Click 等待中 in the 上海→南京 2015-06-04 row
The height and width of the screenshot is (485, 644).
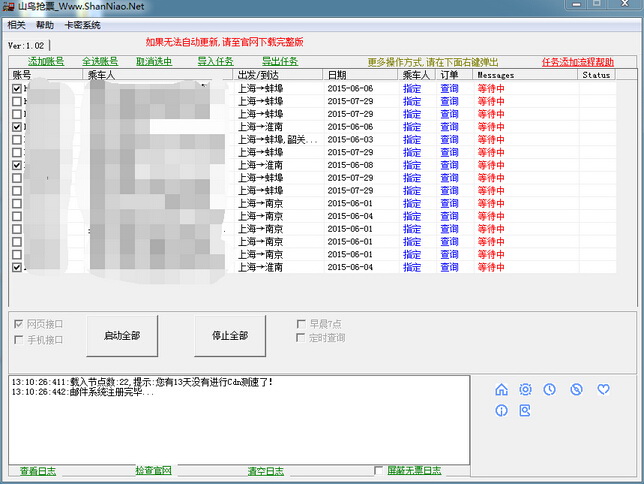coord(491,216)
